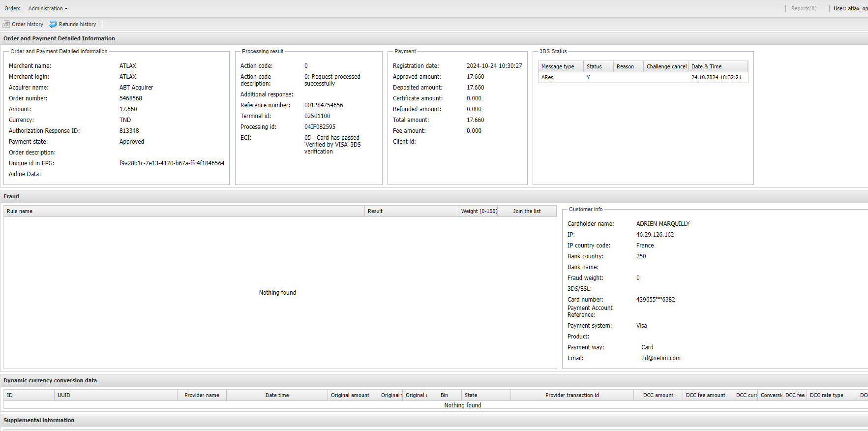Click the Provider transaction id column header

pyautogui.click(x=571, y=395)
